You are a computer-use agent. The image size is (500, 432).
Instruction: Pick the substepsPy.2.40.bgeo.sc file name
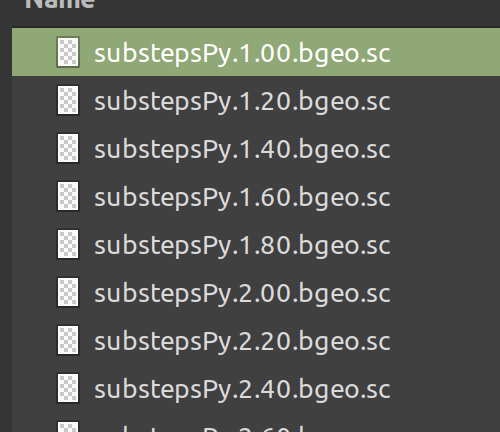click(x=242, y=390)
